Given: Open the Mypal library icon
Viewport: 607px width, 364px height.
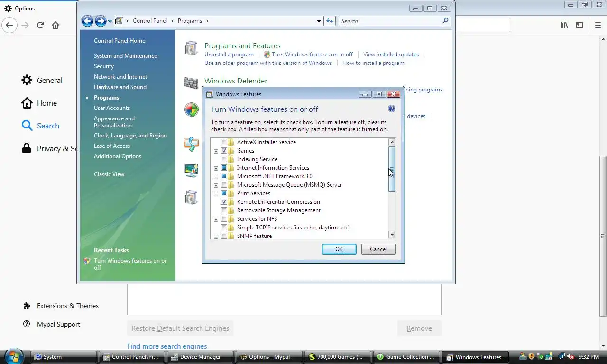Looking at the screenshot, I should pos(564,25).
